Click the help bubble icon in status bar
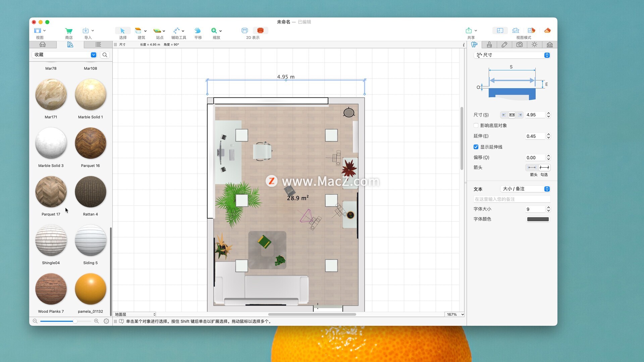Image resolution: width=644 pixels, height=362 pixels. (121, 321)
